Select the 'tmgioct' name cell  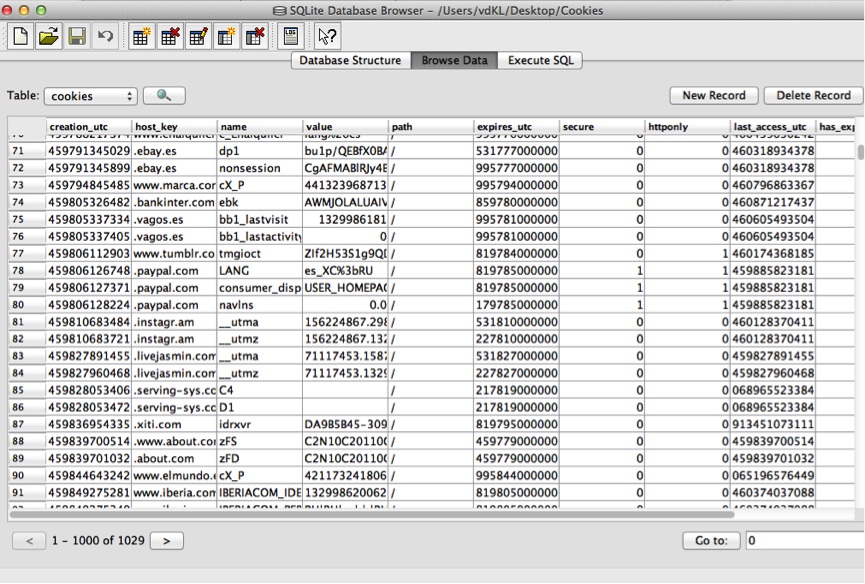coord(260,253)
